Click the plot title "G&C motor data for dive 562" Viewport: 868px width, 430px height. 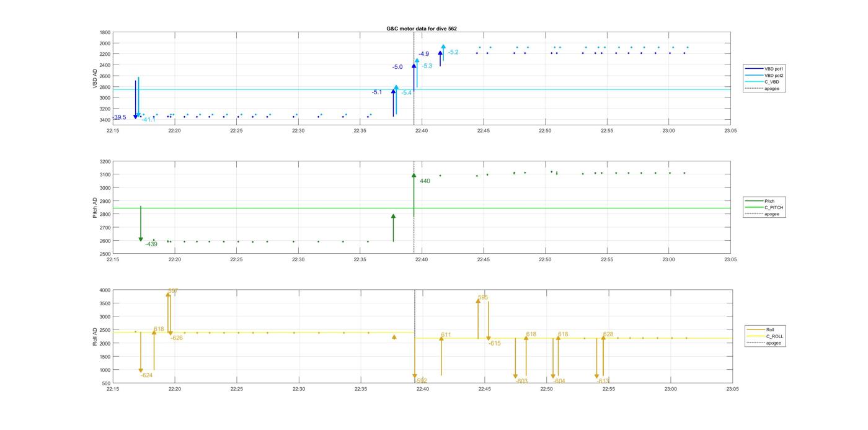point(422,29)
